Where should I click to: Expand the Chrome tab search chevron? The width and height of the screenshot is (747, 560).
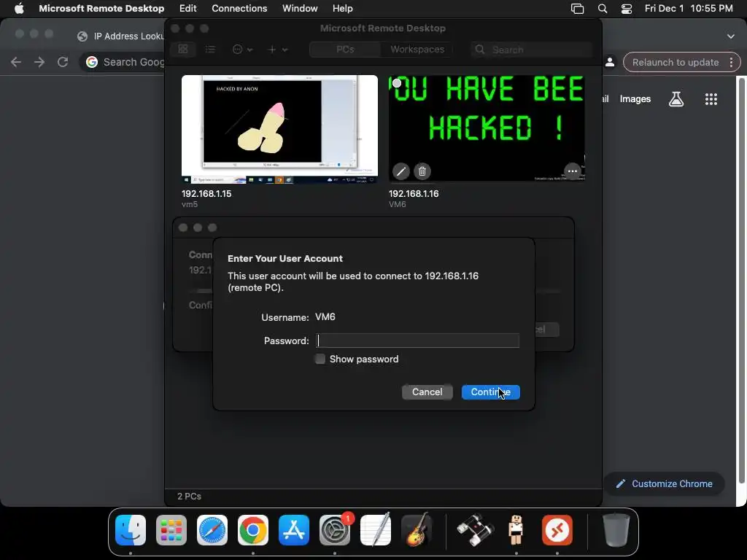click(731, 36)
